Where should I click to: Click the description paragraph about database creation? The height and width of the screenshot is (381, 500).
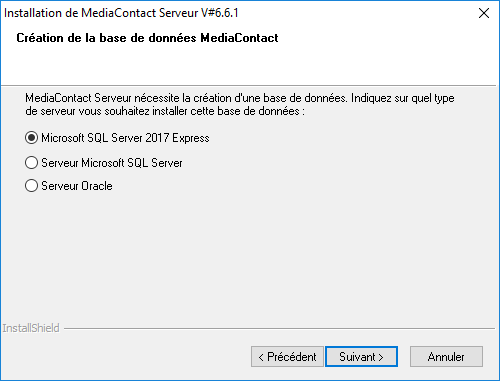point(240,104)
